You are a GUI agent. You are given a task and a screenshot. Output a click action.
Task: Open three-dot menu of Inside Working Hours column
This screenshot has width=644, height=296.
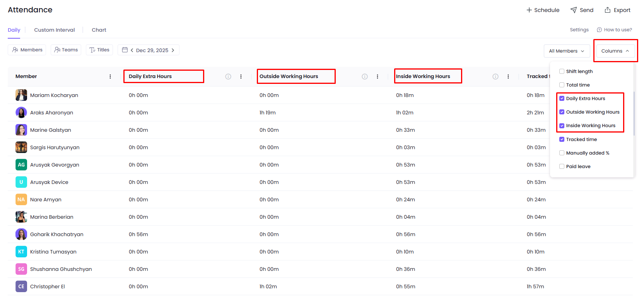tap(508, 77)
